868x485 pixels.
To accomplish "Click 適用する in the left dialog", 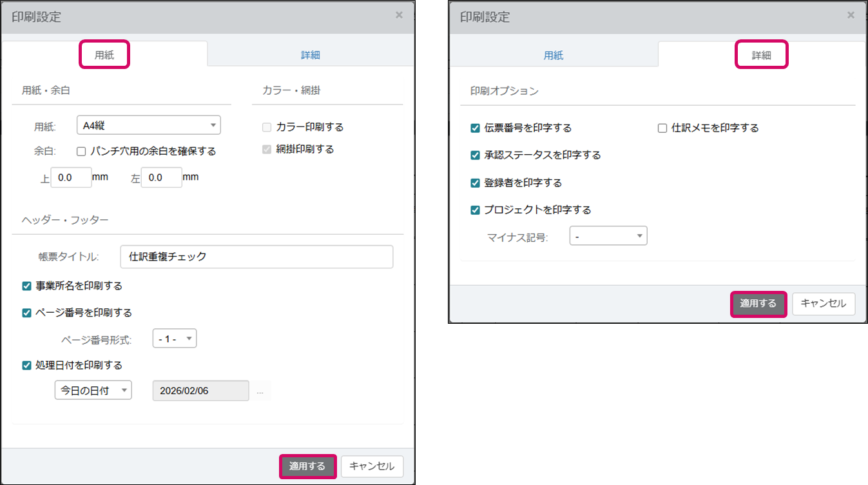I will pyautogui.click(x=307, y=466).
